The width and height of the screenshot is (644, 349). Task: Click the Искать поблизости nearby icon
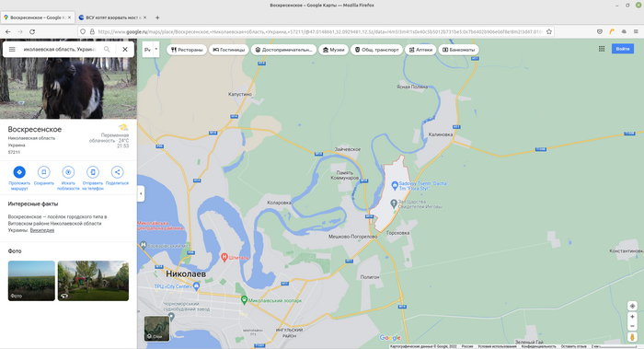68,172
